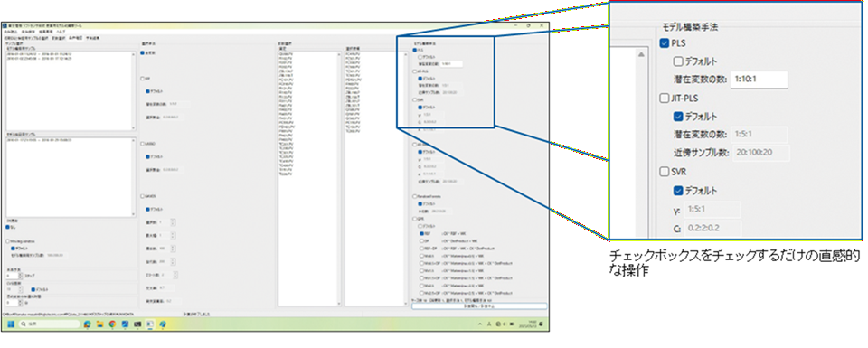The height and width of the screenshot is (348, 868).
Task: Check the PLS checkbox in enlarged callout
Action: click(665, 43)
